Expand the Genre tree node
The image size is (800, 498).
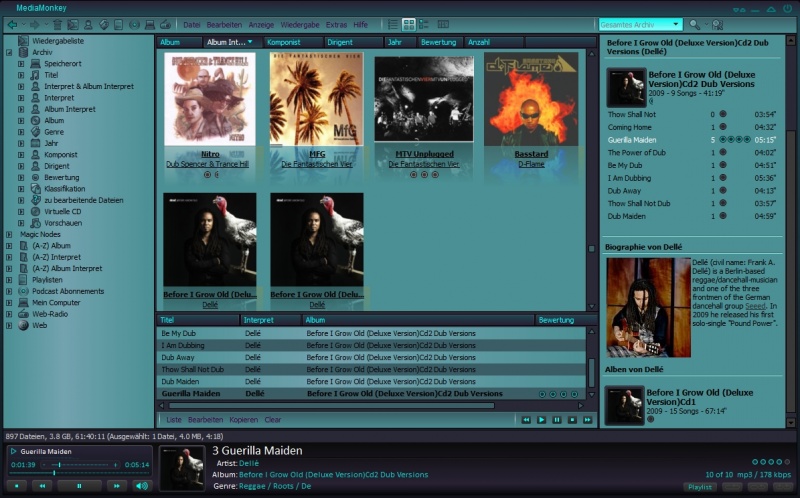pos(21,132)
